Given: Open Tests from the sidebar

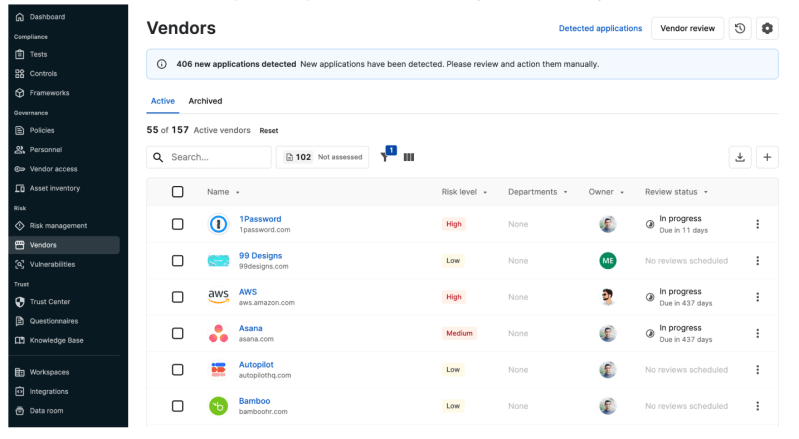Looking at the screenshot, I should [38, 54].
